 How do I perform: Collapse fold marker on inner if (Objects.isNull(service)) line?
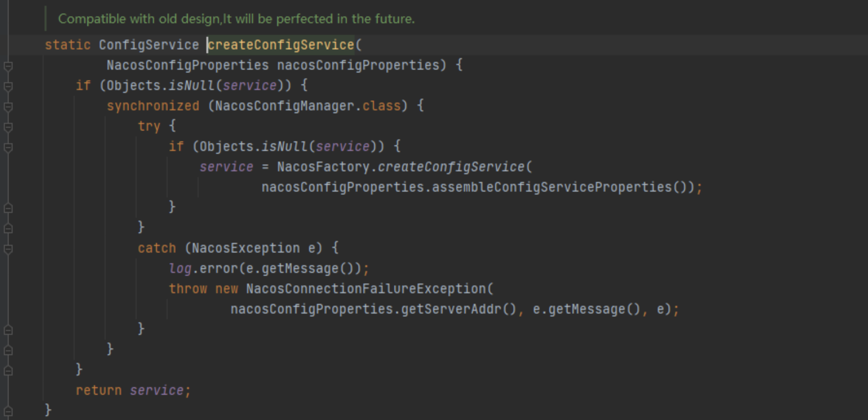tap(8, 147)
